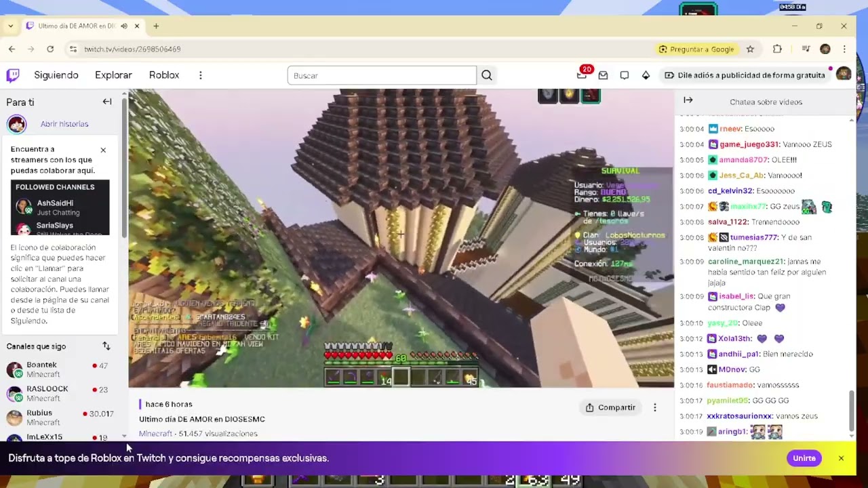Open stories avatar in sidebar
Image resolution: width=868 pixels, height=488 pixels.
[x=17, y=124]
